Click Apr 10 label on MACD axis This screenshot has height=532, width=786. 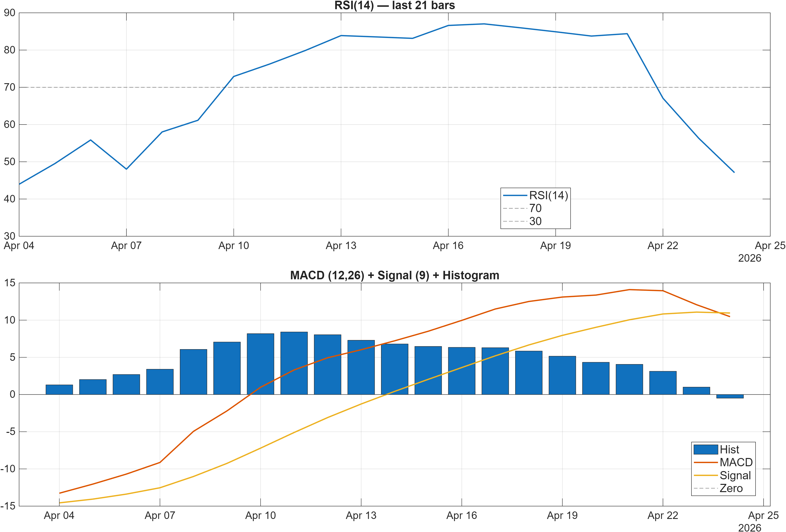[x=260, y=516]
